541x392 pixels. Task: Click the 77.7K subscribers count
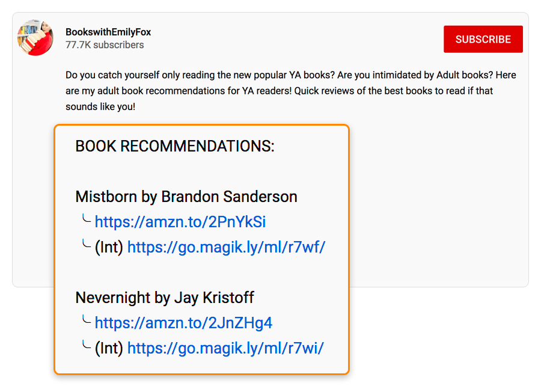[x=105, y=44]
